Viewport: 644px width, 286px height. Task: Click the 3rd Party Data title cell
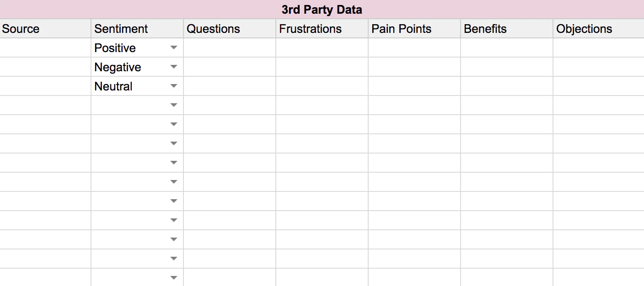[322, 9]
